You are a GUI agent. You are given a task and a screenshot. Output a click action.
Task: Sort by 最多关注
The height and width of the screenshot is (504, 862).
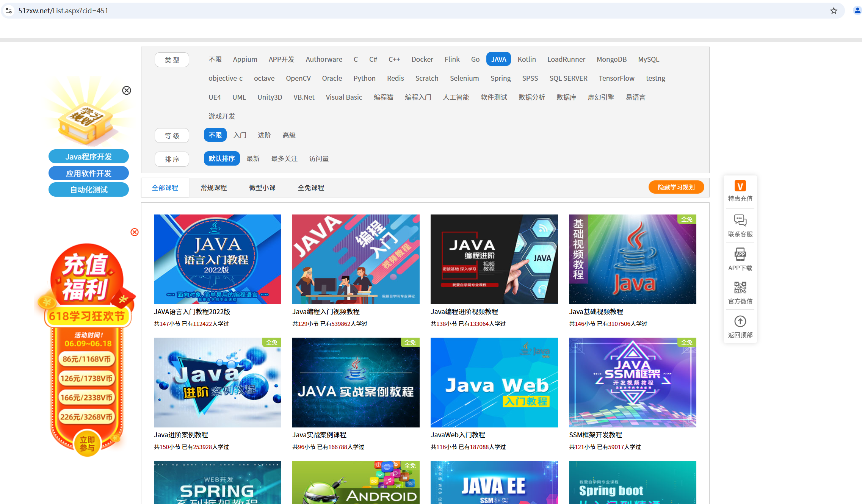[x=284, y=158]
